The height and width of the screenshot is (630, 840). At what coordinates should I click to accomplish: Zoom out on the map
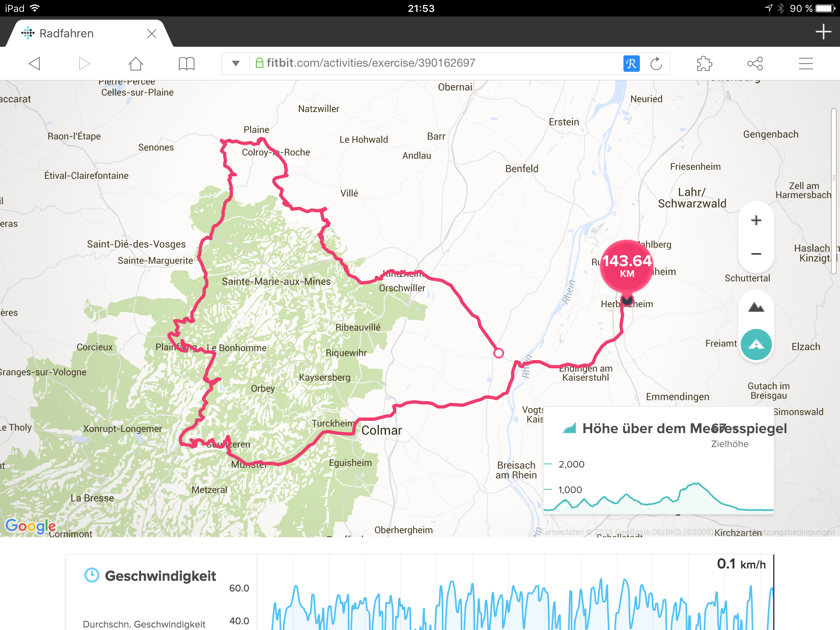click(756, 254)
